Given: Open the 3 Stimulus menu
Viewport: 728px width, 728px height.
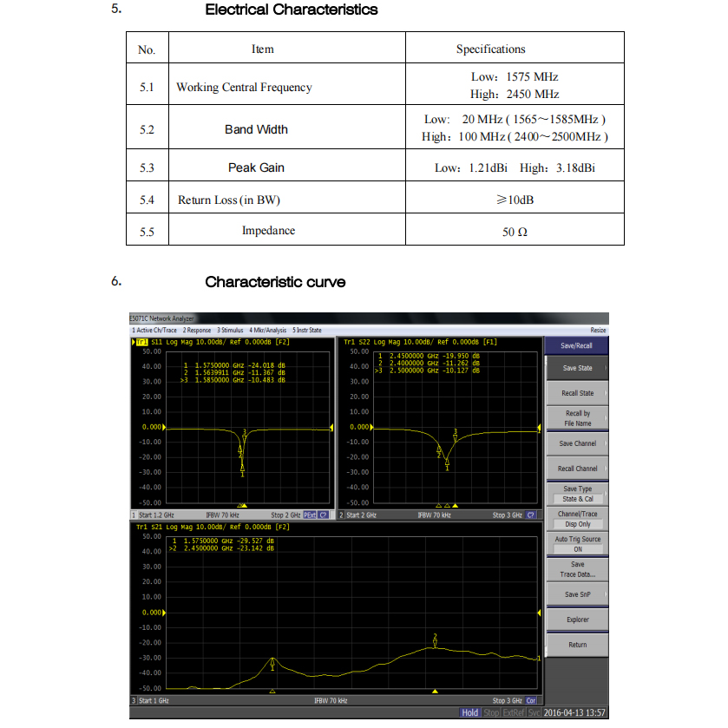Looking at the screenshot, I should pos(230,330).
